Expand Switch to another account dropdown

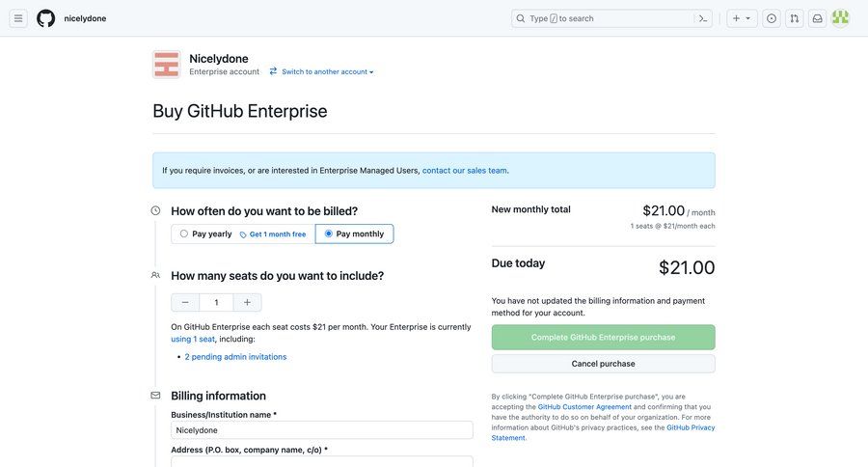pyautogui.click(x=321, y=72)
